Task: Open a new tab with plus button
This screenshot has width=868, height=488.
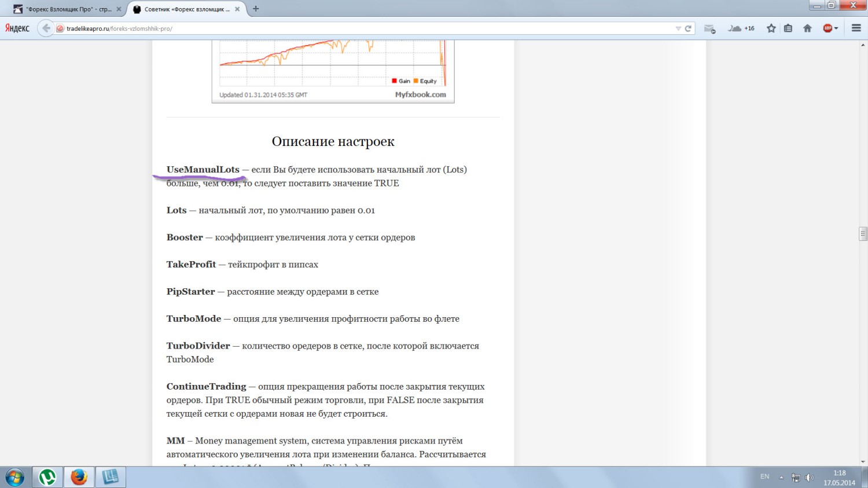Action: point(256,9)
